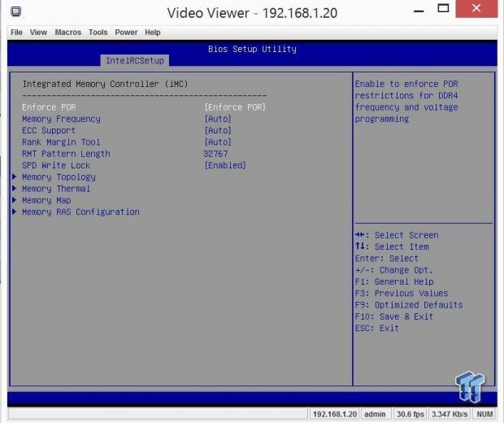Click the F1: General Help hint
The width and height of the screenshot is (504, 423).
pos(394,281)
